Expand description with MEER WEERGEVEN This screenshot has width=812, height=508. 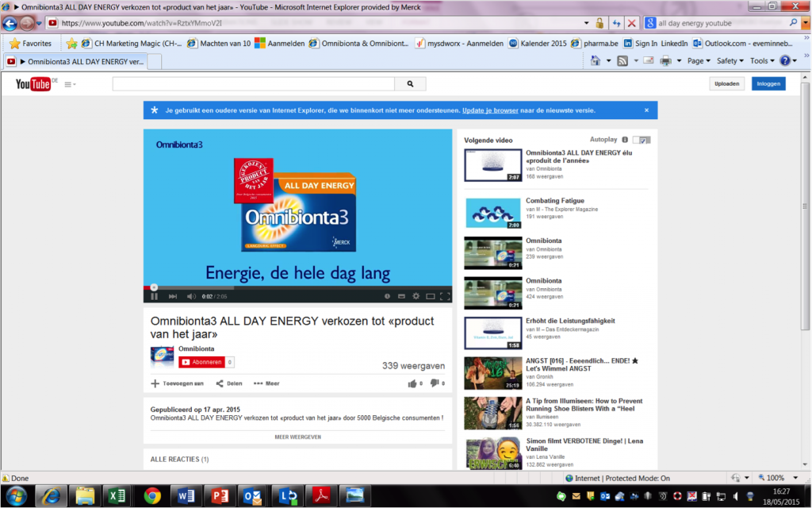click(x=298, y=437)
